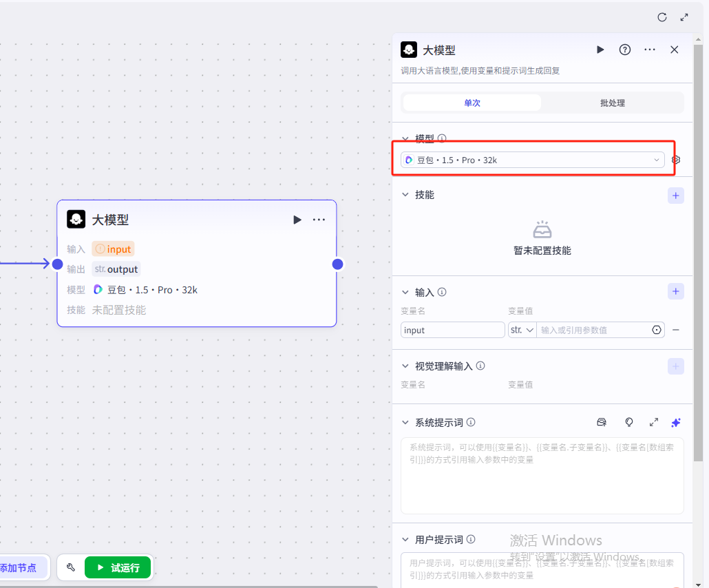Open help icon in 大模型 panel header
Screen dimensions: 709x588
pos(625,50)
